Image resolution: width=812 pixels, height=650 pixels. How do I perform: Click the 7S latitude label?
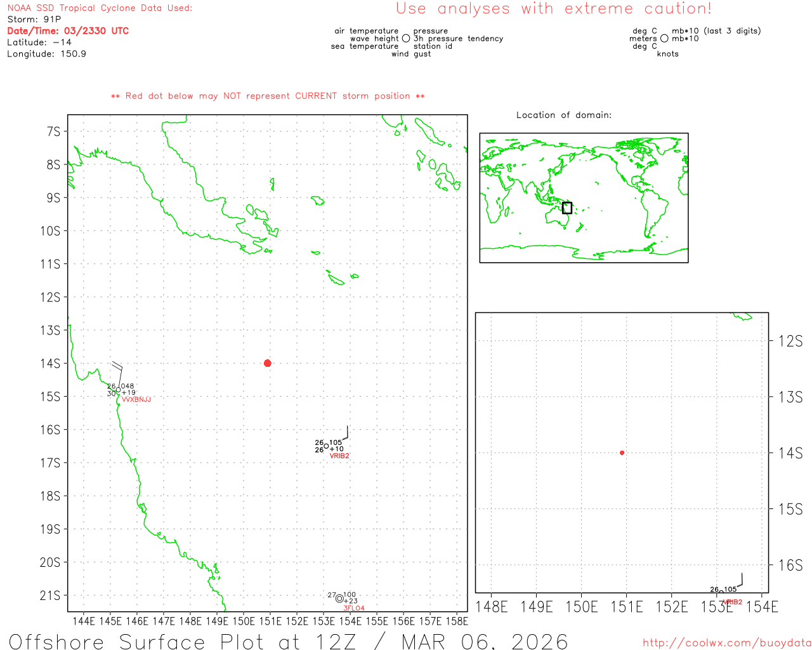click(53, 131)
